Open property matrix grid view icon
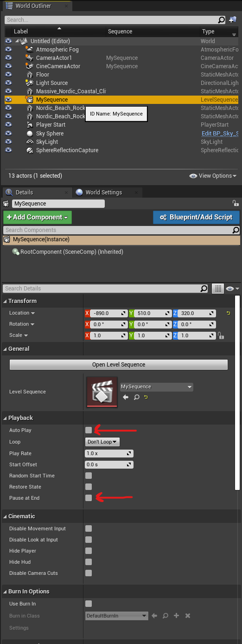 (218, 289)
